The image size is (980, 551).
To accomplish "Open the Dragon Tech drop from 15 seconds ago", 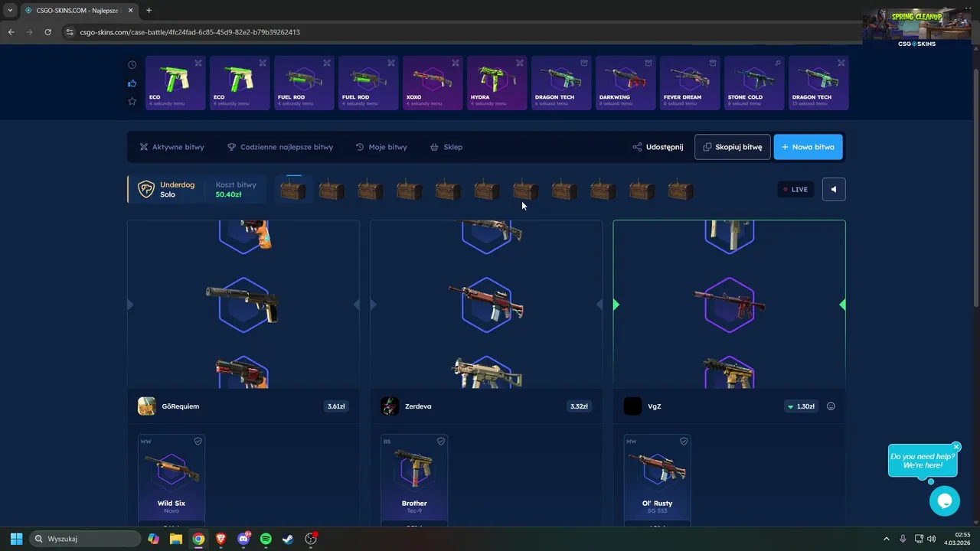I will click(818, 83).
